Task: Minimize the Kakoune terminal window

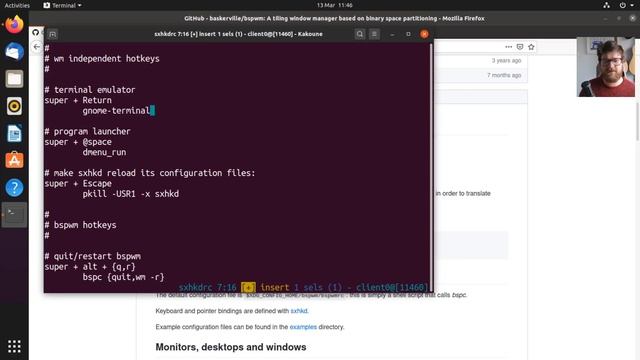Action: pyautogui.click(x=392, y=34)
